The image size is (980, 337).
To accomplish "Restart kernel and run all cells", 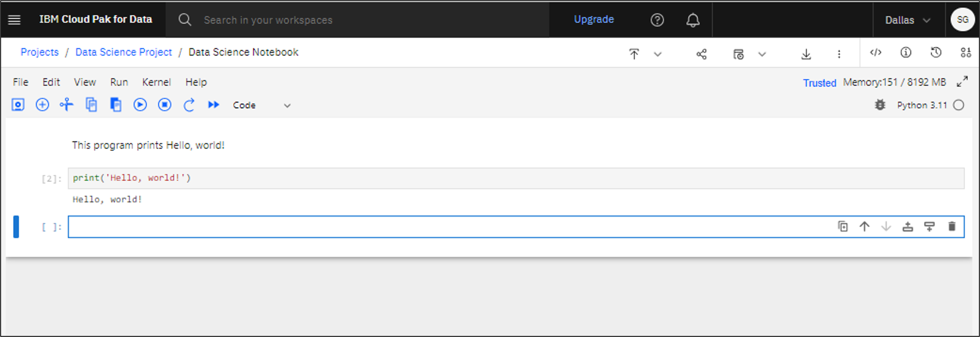I will (x=214, y=104).
